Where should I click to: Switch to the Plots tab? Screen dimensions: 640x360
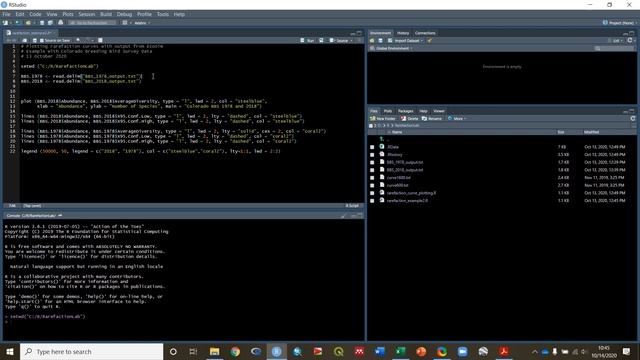pyautogui.click(x=388, y=111)
